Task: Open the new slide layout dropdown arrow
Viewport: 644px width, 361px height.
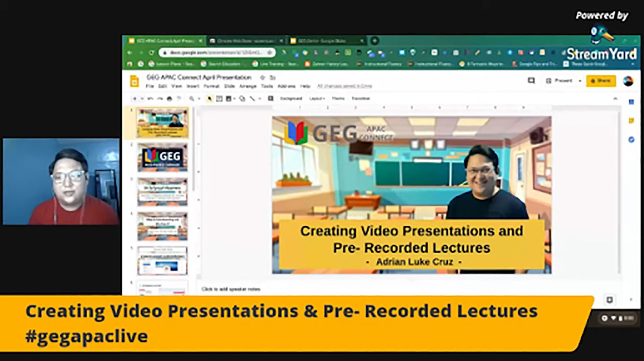Action: [142, 98]
